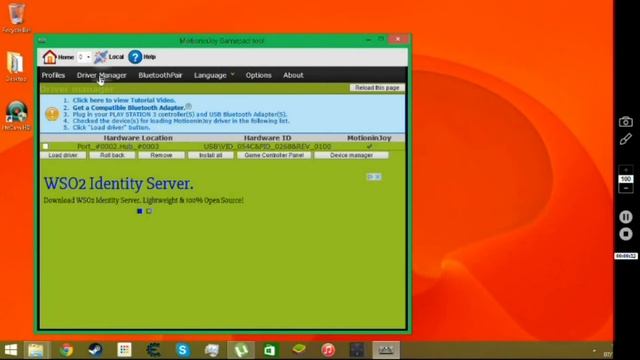Image resolution: width=640 pixels, height=360 pixels.
Task: Open the folder icon on the desktop
Action: click(16, 67)
